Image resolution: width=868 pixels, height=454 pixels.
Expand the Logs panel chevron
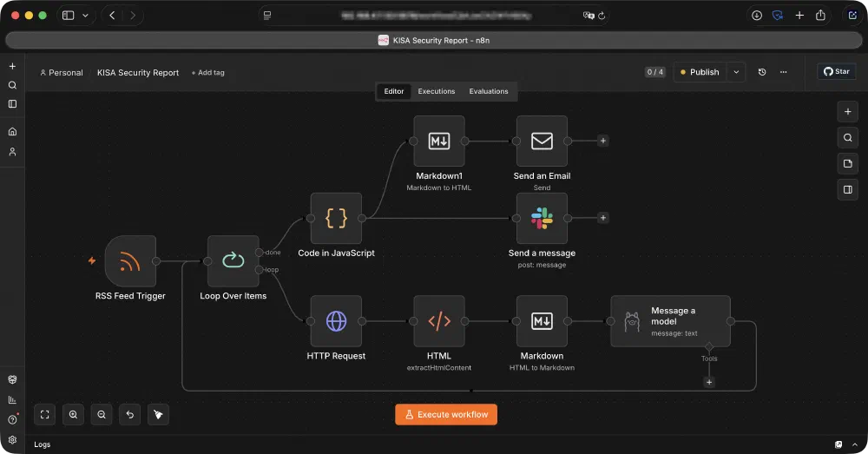[855, 444]
